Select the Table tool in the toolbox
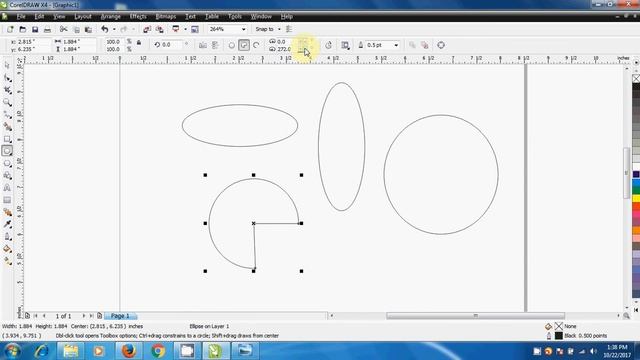Viewport: 640px width, 360px height. coord(7,200)
